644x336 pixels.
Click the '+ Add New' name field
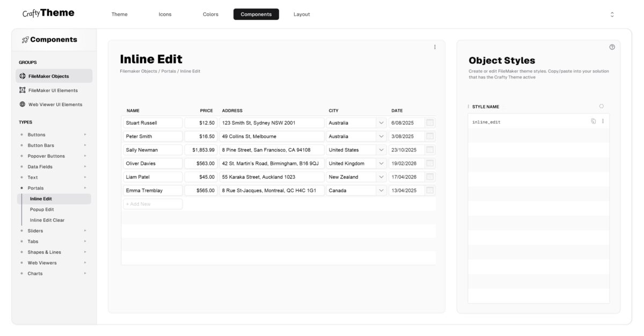pos(153,204)
